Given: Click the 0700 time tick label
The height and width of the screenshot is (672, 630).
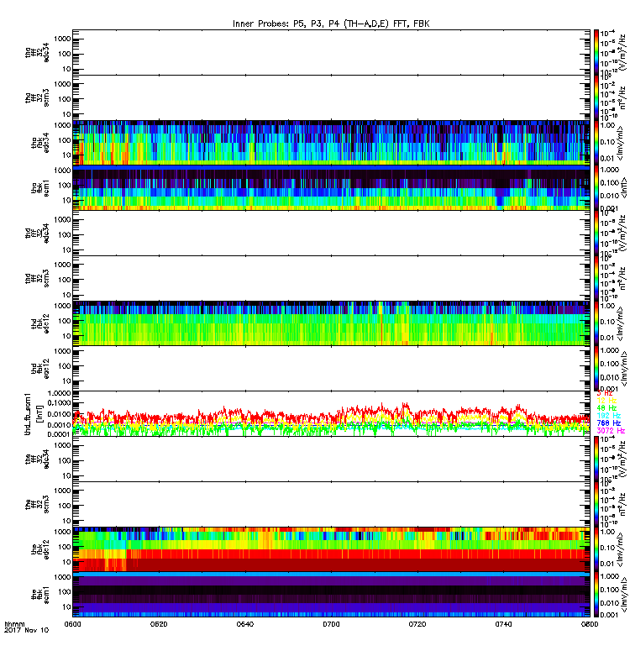Looking at the screenshot, I should [331, 624].
